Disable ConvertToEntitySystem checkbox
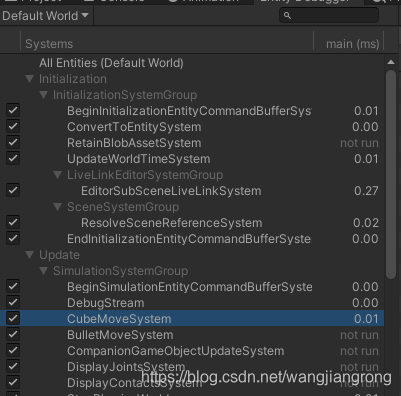The image size is (401, 396). coord(13,127)
